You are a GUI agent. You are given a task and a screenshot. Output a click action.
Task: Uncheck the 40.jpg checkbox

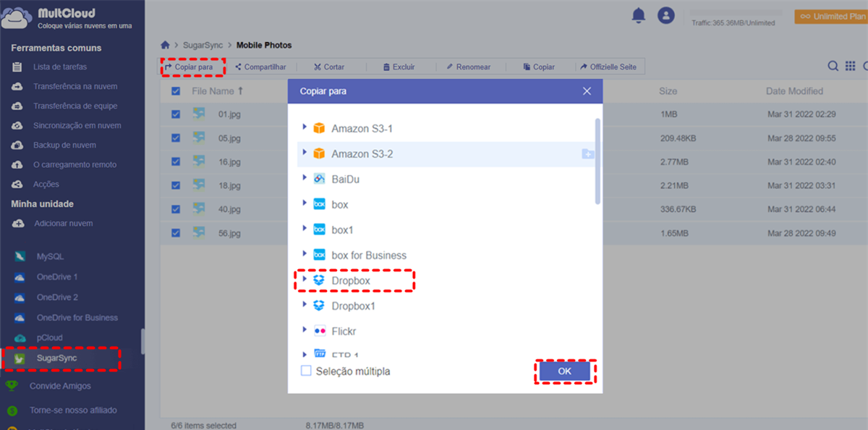[x=176, y=209]
